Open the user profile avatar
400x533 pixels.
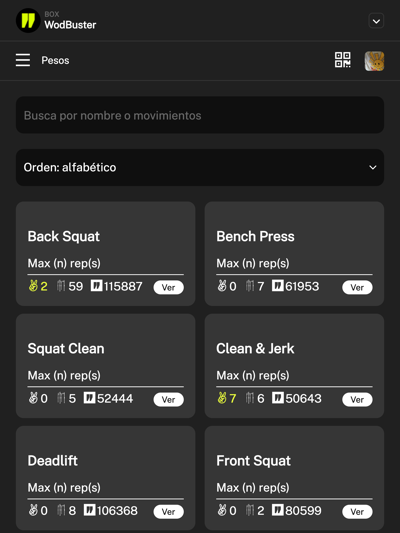(x=374, y=61)
